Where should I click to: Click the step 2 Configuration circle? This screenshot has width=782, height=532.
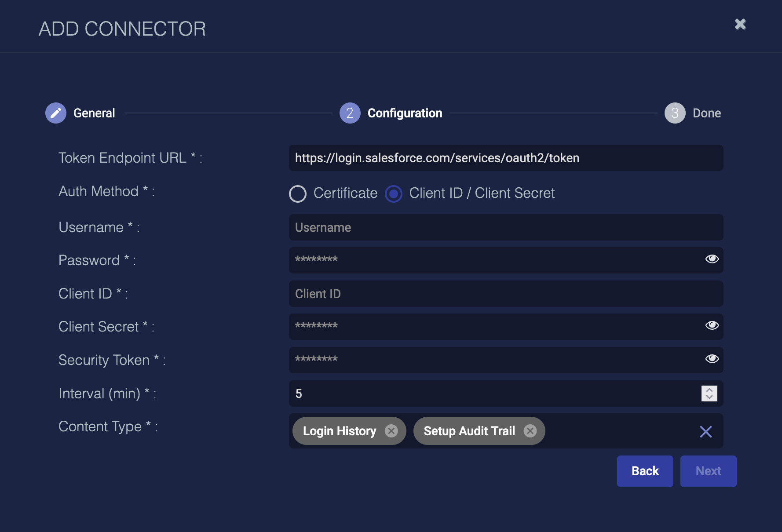[350, 113]
